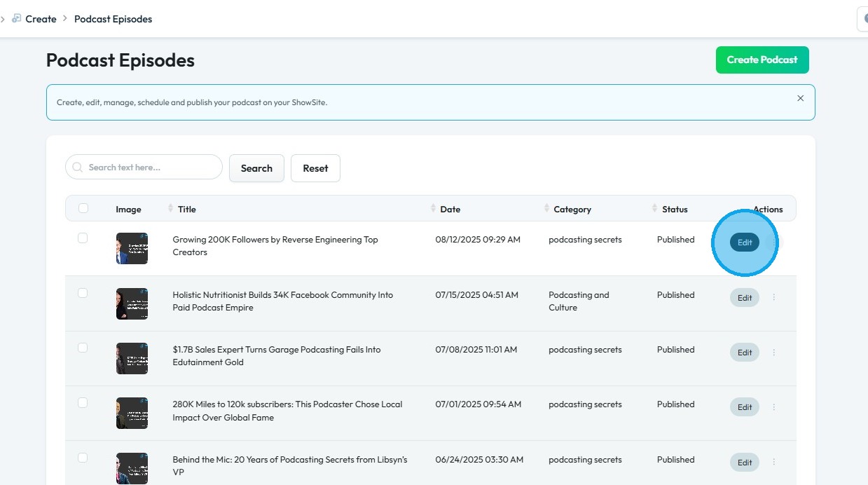The height and width of the screenshot is (485, 868).
Task: Click the Reset button
Action: click(x=315, y=168)
